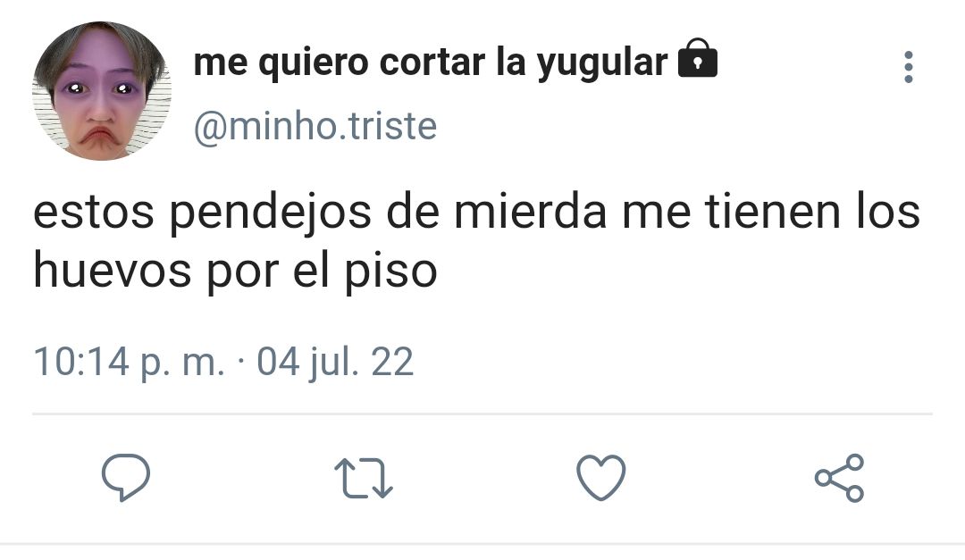Share the tweet via share icon
965x560 pixels.
[839, 478]
